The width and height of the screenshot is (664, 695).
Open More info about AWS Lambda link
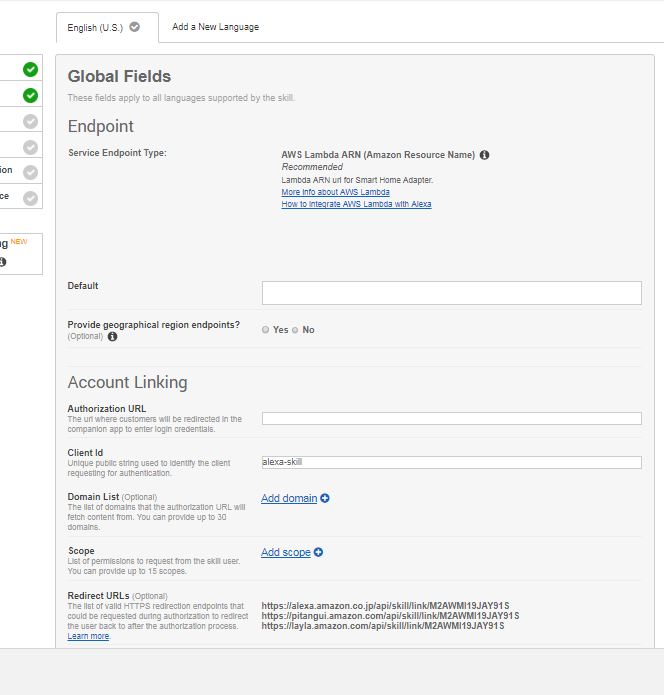[335, 192]
